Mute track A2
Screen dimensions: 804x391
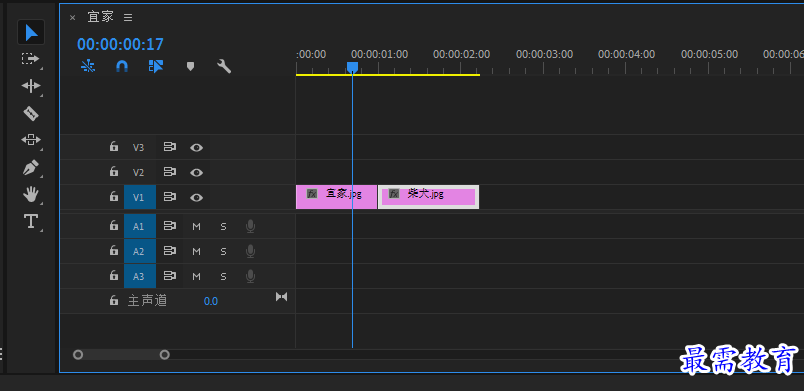point(196,252)
